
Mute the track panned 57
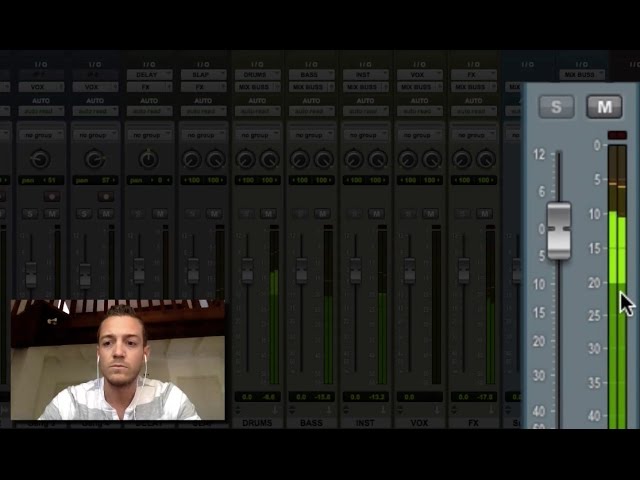click(106, 213)
